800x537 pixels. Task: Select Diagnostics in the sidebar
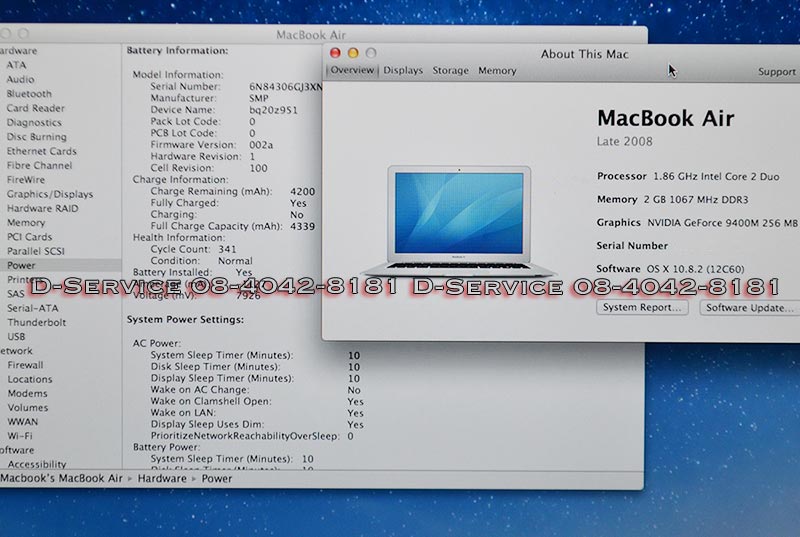click(x=34, y=122)
